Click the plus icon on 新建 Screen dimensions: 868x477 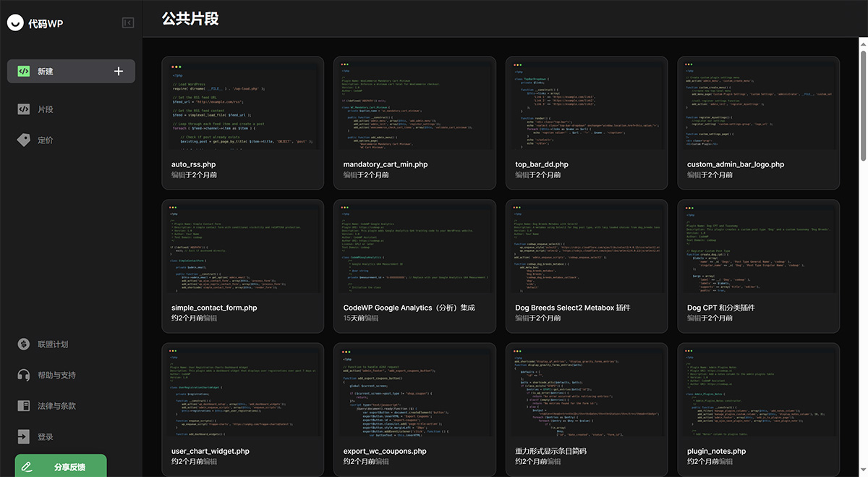coord(118,71)
